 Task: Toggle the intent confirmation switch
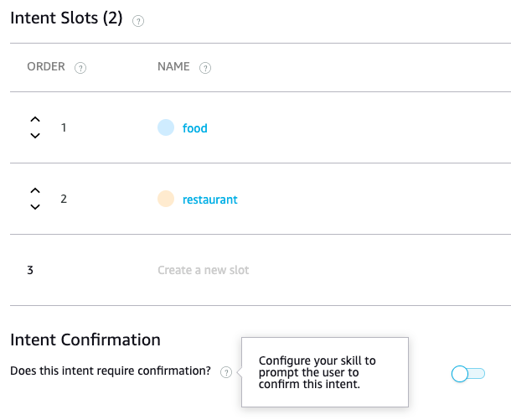(467, 373)
